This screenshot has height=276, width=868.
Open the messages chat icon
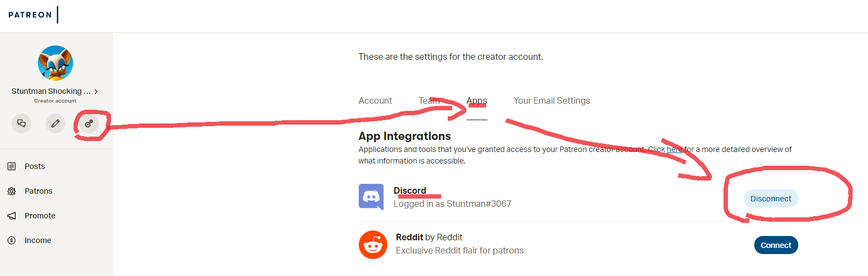(x=21, y=123)
